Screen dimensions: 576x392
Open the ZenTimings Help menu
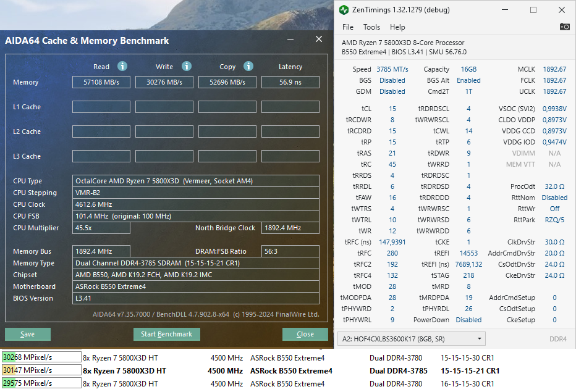(x=397, y=27)
